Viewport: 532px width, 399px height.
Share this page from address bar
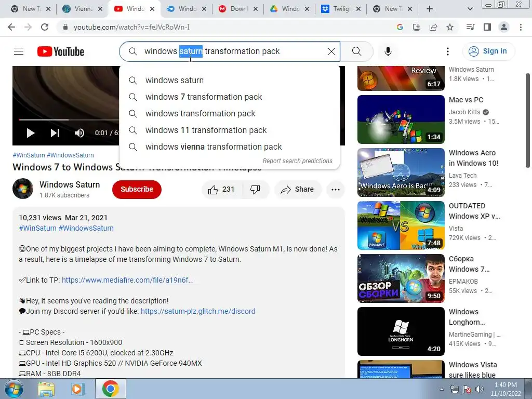click(433, 27)
